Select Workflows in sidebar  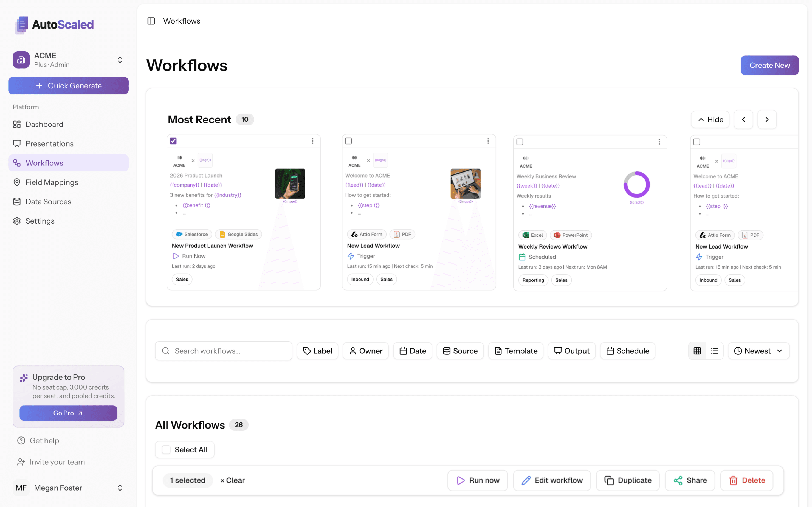point(68,163)
